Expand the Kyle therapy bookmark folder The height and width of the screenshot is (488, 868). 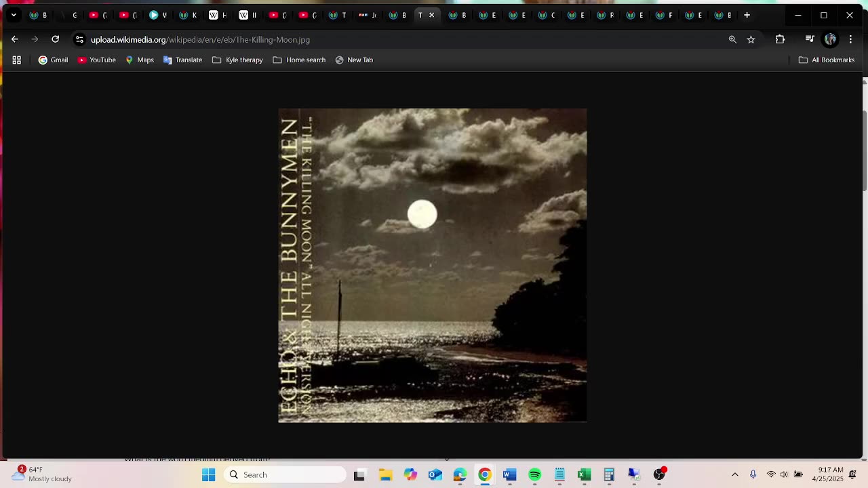(x=237, y=60)
